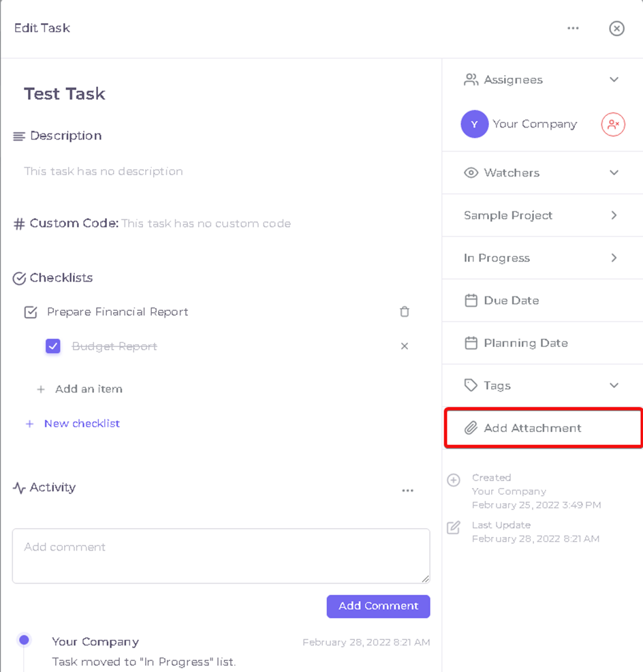The height and width of the screenshot is (672, 643).
Task: Click the Your Company avatar circle
Action: (x=474, y=124)
